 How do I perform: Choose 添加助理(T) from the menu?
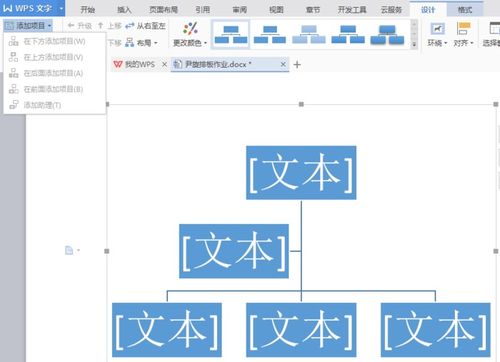[54, 105]
